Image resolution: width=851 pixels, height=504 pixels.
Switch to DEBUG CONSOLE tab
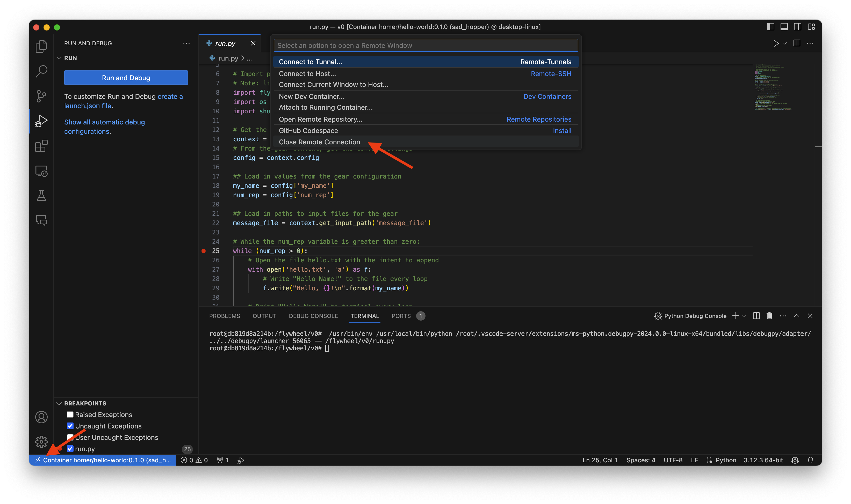[313, 316]
